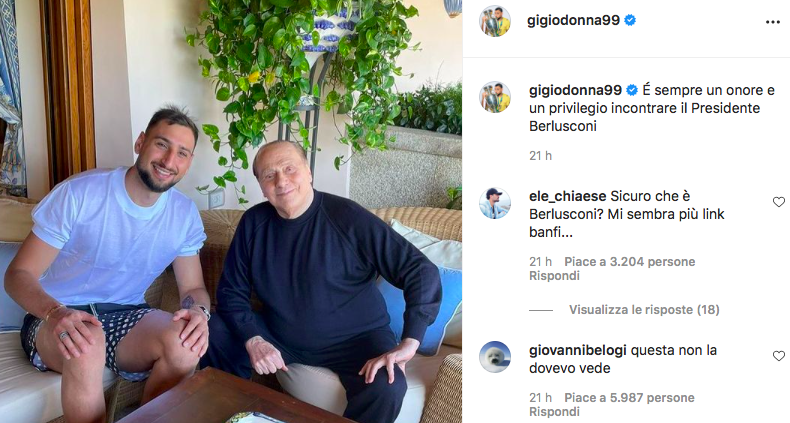Like the ele_chiaese comment with the heart
Image resolution: width=790 pixels, height=423 pixels.
[x=778, y=202]
